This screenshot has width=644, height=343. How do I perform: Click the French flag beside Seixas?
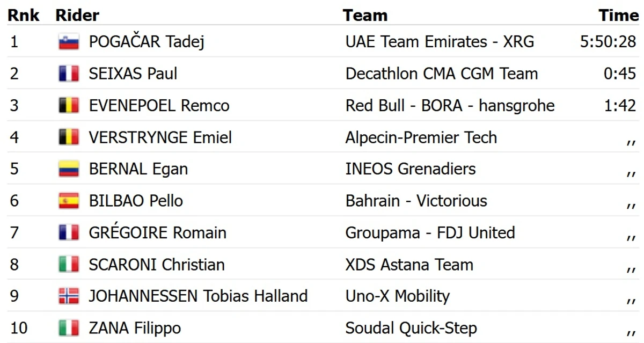click(x=69, y=74)
